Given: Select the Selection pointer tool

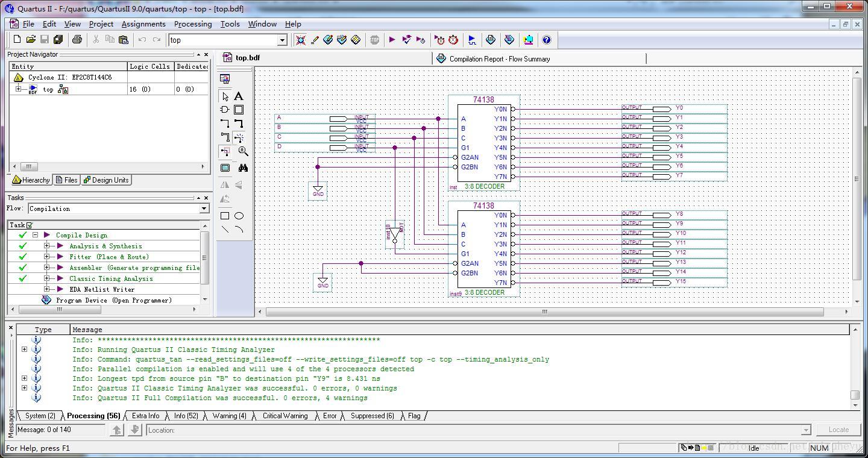Looking at the screenshot, I should click(225, 96).
